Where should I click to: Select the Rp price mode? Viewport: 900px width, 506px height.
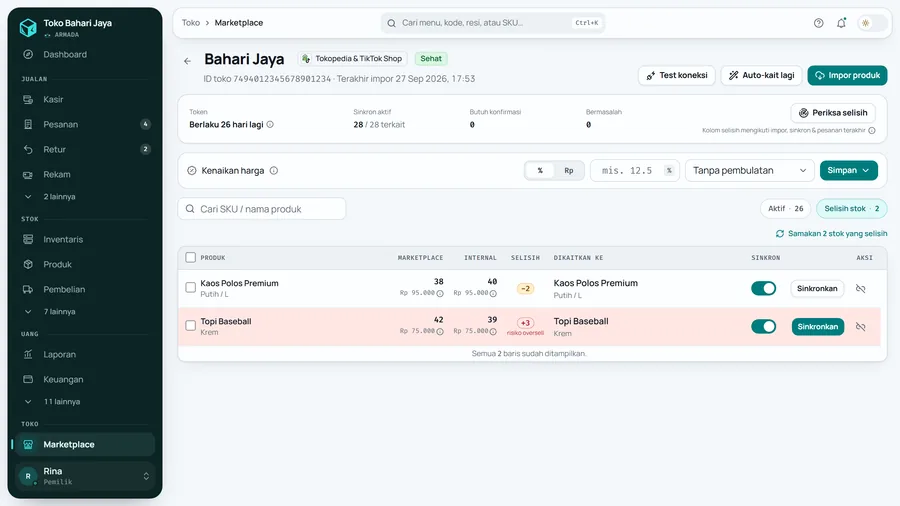[x=569, y=170]
